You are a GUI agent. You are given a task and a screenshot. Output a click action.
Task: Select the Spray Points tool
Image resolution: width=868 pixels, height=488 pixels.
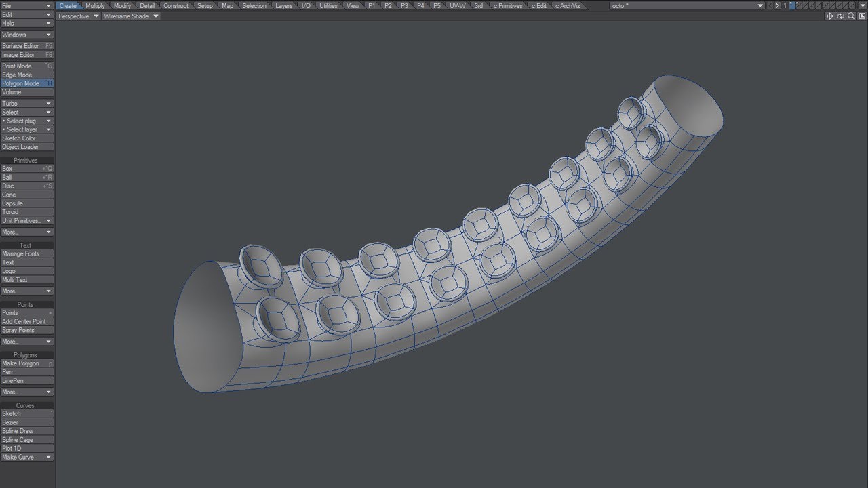click(27, 331)
